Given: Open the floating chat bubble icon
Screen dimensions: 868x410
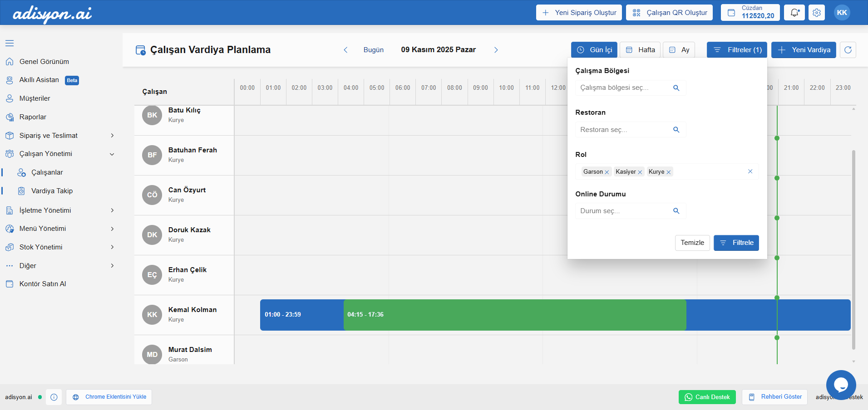Looking at the screenshot, I should (841, 385).
